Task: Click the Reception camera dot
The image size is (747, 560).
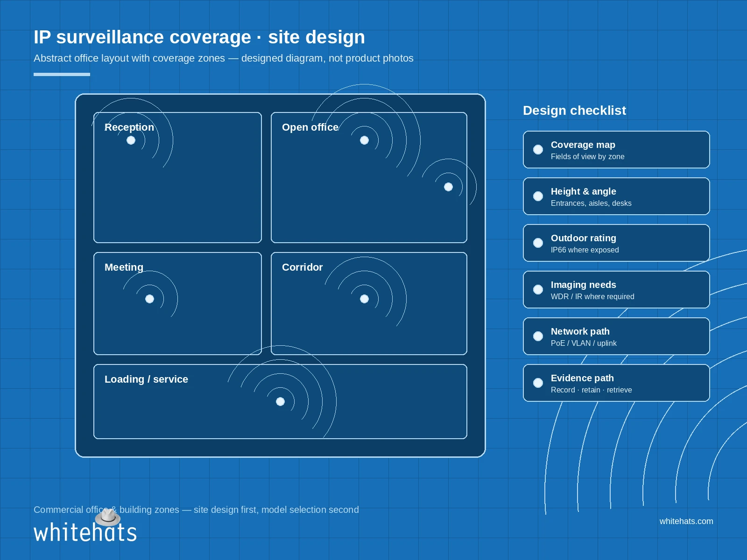Action: click(131, 140)
